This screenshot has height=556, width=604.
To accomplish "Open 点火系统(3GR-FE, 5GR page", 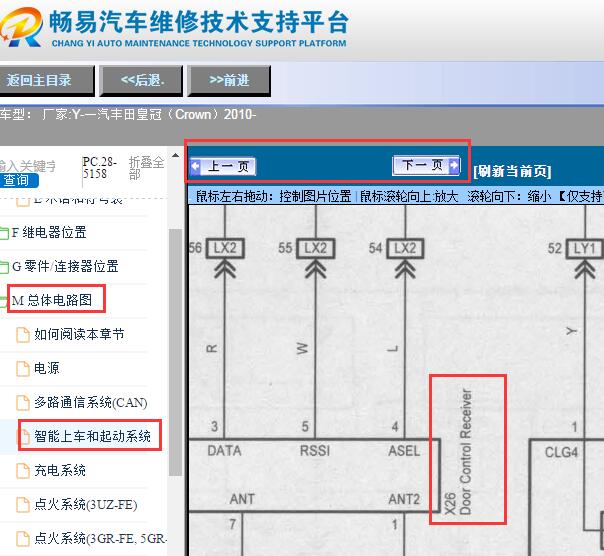I will [100, 538].
